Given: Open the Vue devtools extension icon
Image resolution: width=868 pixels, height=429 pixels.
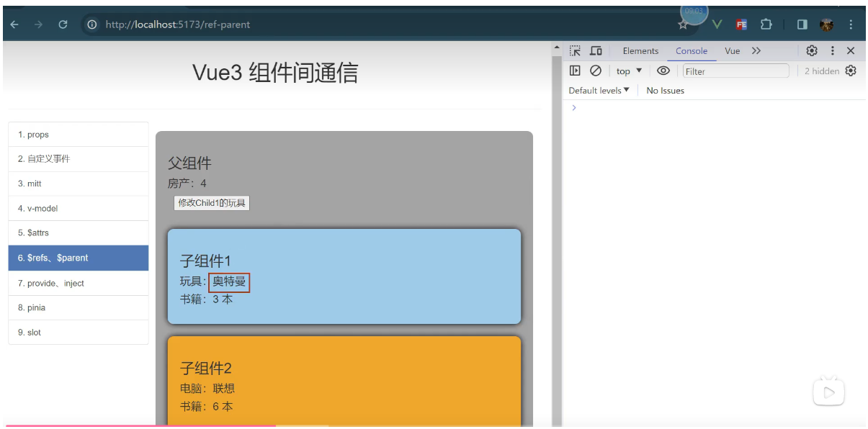Looking at the screenshot, I should [717, 24].
